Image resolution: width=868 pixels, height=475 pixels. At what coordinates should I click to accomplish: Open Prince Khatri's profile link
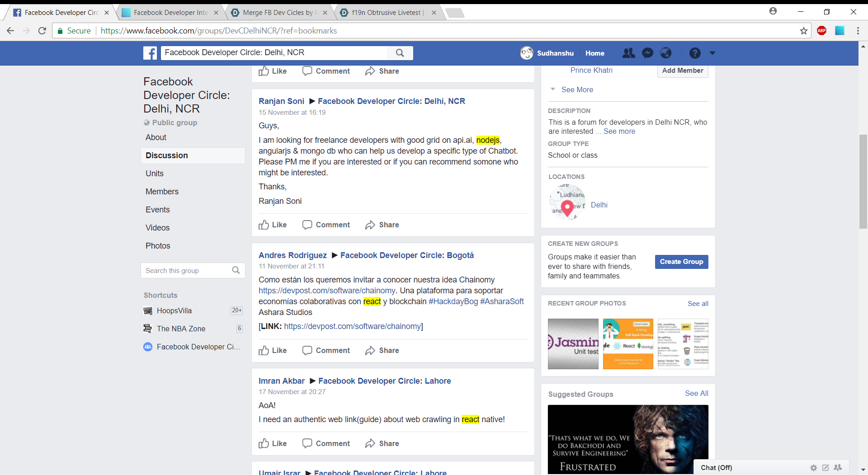[x=591, y=70]
